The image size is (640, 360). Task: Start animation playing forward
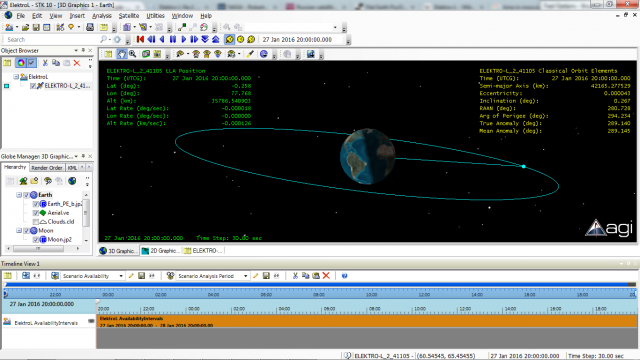tap(183, 39)
